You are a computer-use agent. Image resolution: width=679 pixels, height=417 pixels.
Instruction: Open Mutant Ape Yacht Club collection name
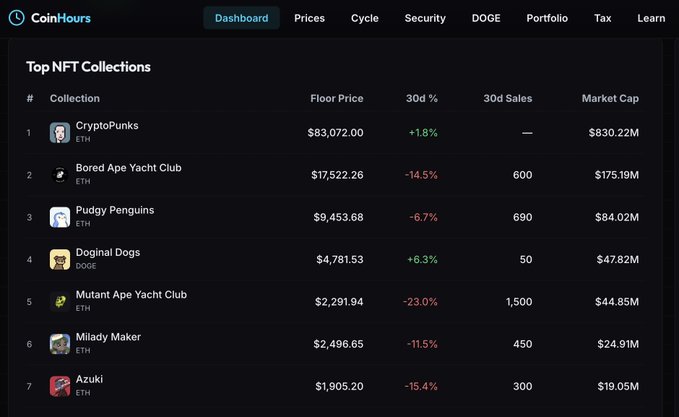click(131, 294)
